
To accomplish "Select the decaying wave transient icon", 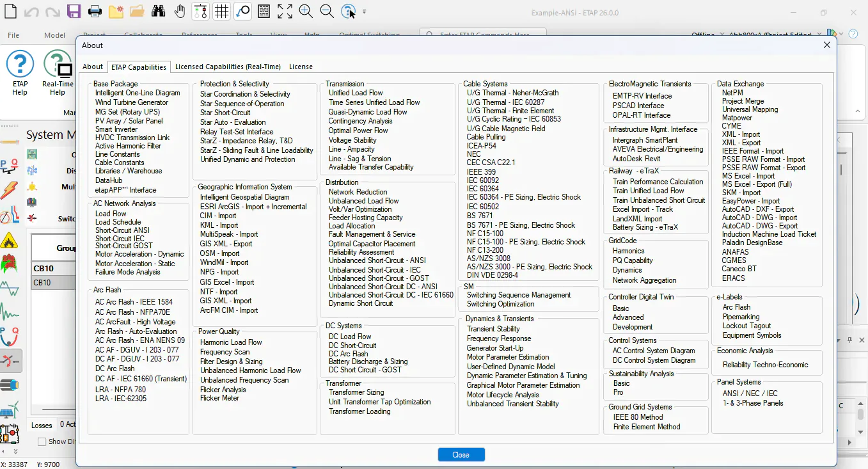I will [10, 312].
